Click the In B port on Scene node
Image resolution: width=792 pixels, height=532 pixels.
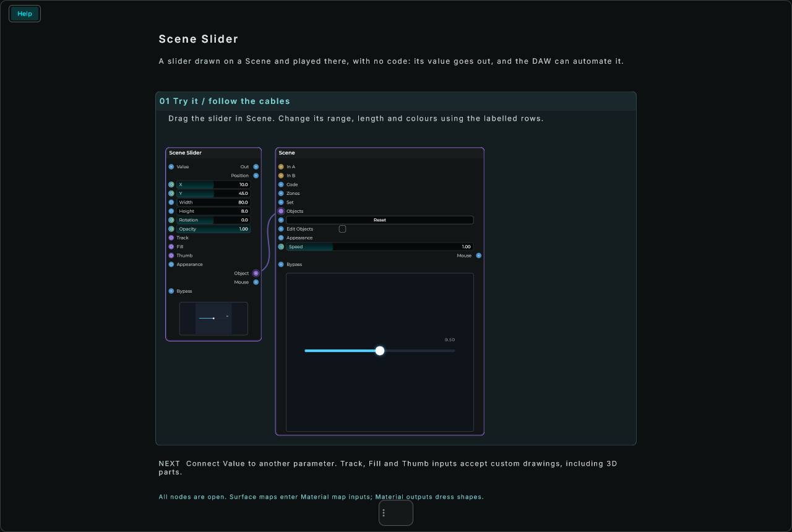[281, 176]
